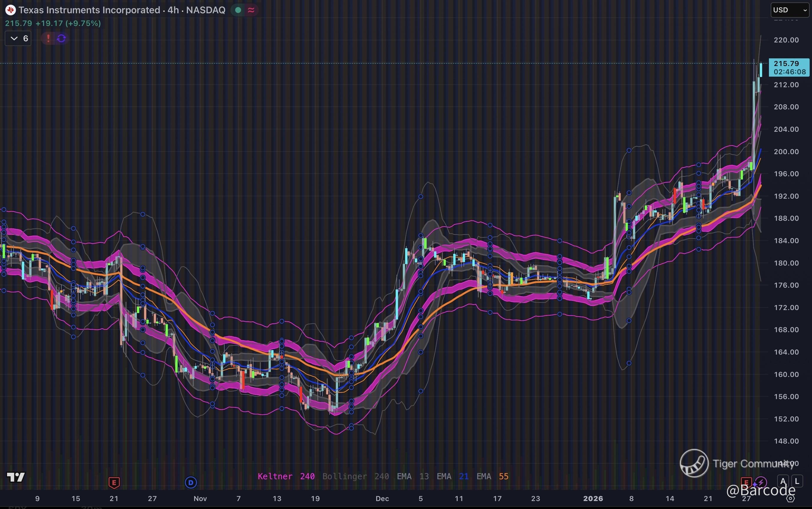The width and height of the screenshot is (812, 509).
Task: Click the purple refresh cycle icon
Action: coord(61,38)
